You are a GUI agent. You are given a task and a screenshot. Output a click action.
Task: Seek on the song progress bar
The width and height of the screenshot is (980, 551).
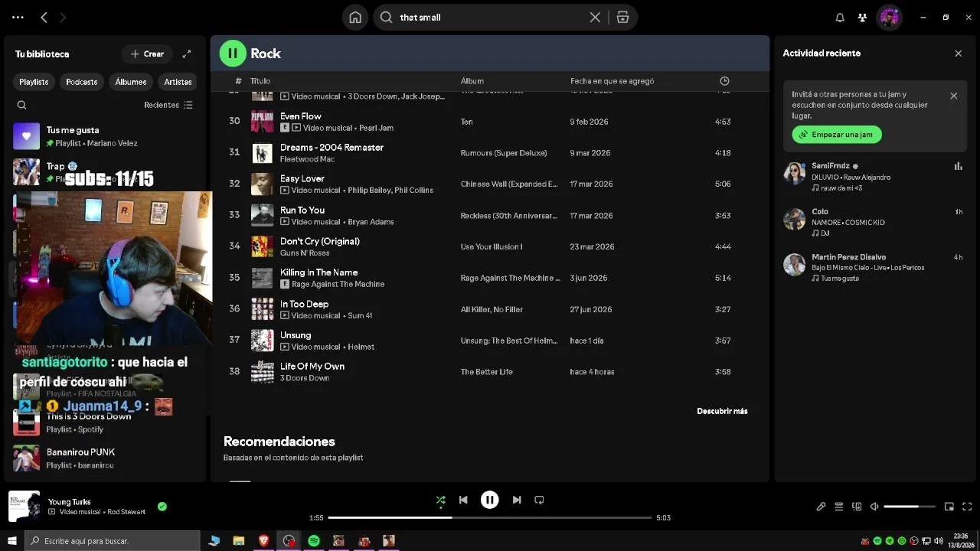pos(489,517)
